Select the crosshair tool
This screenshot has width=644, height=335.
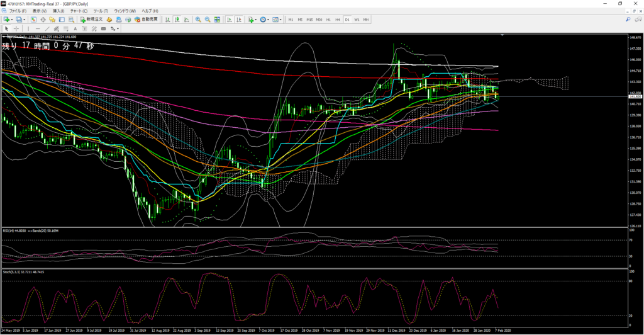(16, 29)
